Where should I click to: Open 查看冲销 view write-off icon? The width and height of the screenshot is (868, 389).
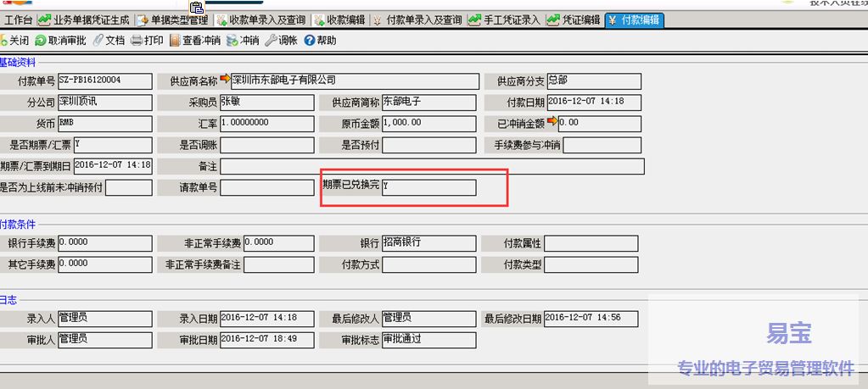point(176,40)
